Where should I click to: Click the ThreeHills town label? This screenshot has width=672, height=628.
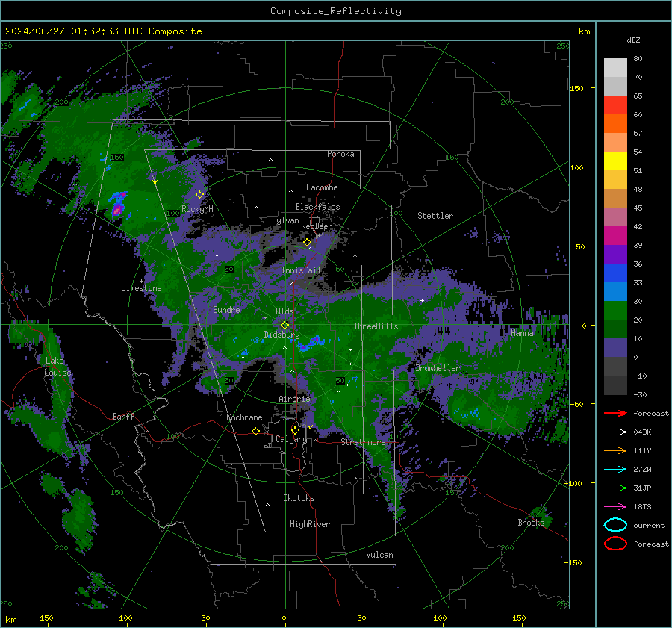click(376, 326)
